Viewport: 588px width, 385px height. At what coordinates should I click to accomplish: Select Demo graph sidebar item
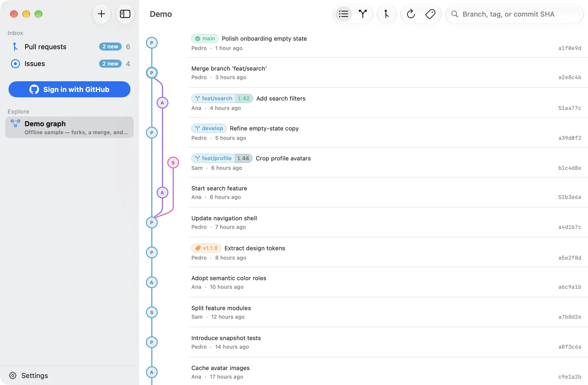point(69,127)
